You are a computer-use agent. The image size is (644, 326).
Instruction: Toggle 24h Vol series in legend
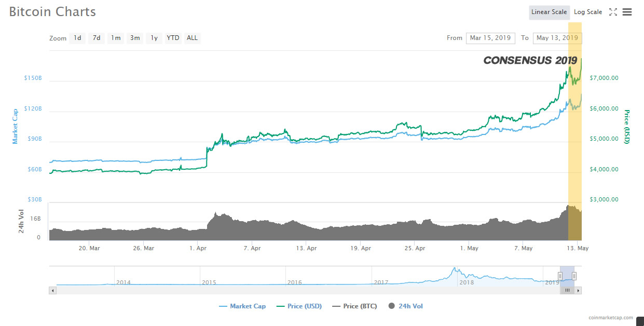[x=405, y=306]
